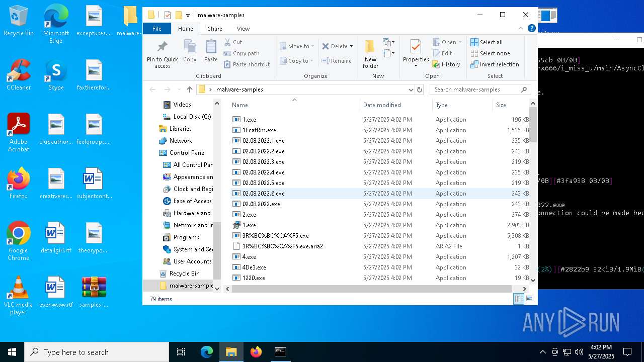Expand the Delete options arrow
The height and width of the screenshot is (362, 644).
coord(351,46)
